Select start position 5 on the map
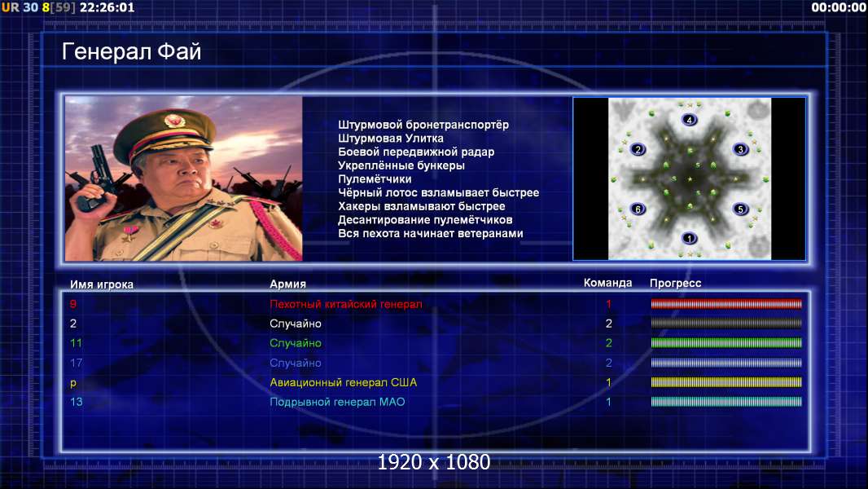The height and width of the screenshot is (489, 868). tap(741, 209)
